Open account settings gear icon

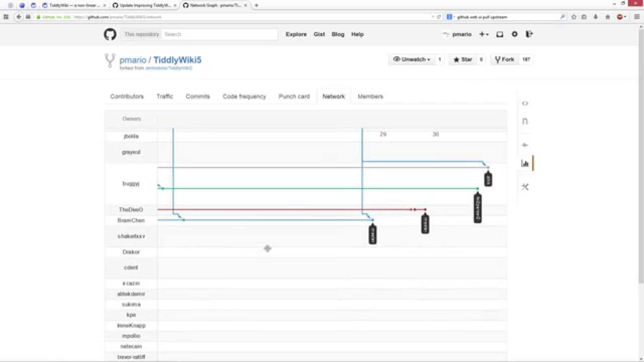(x=514, y=34)
